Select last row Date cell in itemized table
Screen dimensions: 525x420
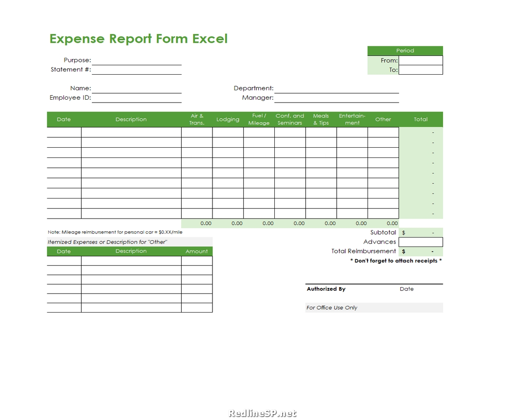64,308
